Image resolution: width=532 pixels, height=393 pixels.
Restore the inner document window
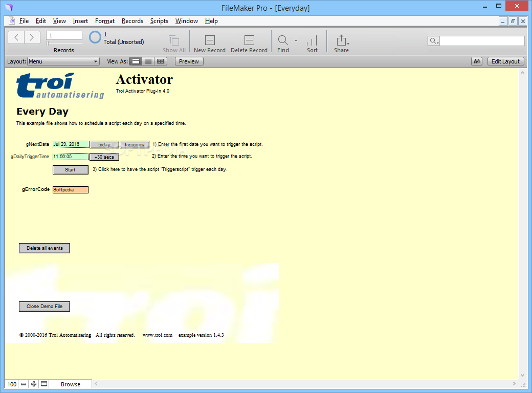(x=513, y=21)
